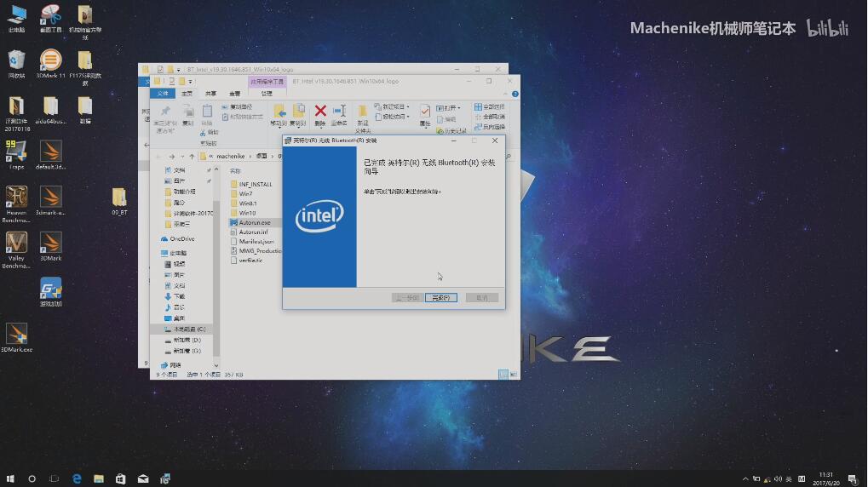Select the Win10 folder
Screen dimensions: 868x487
click(243, 213)
